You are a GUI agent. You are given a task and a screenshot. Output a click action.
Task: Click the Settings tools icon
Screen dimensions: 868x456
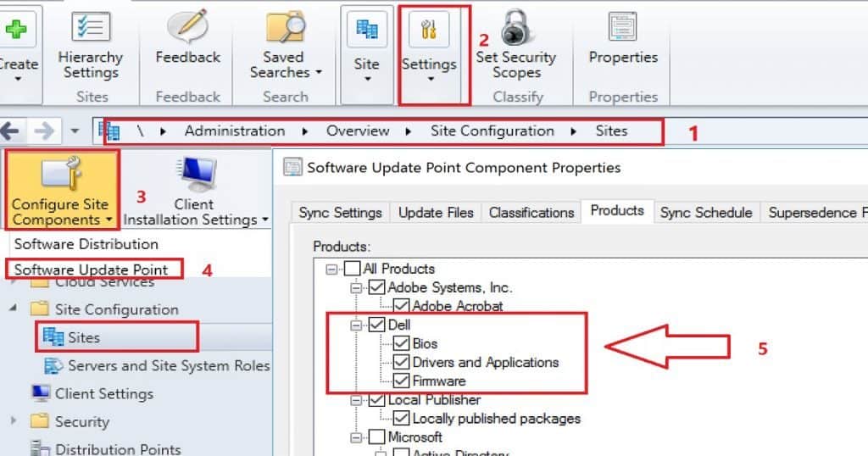(429, 30)
